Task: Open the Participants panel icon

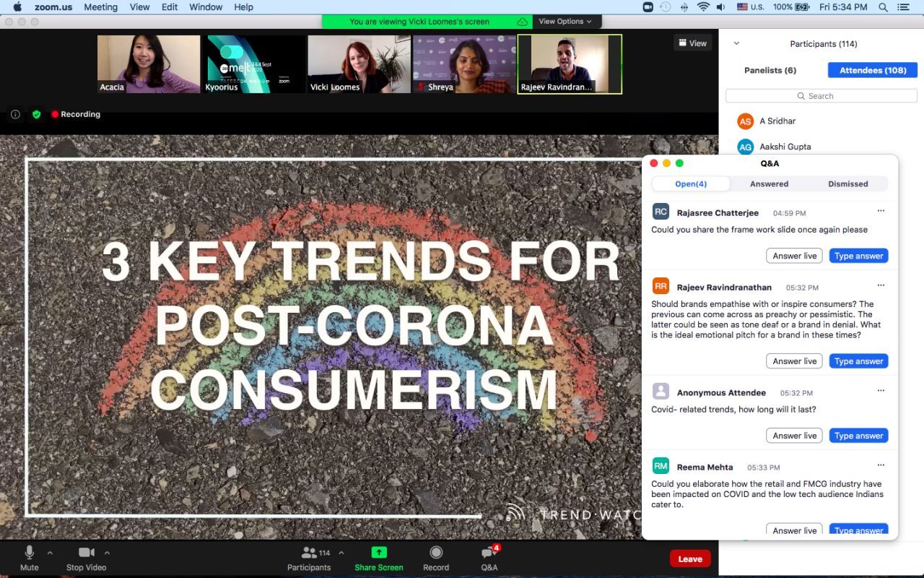Action: pyautogui.click(x=309, y=553)
